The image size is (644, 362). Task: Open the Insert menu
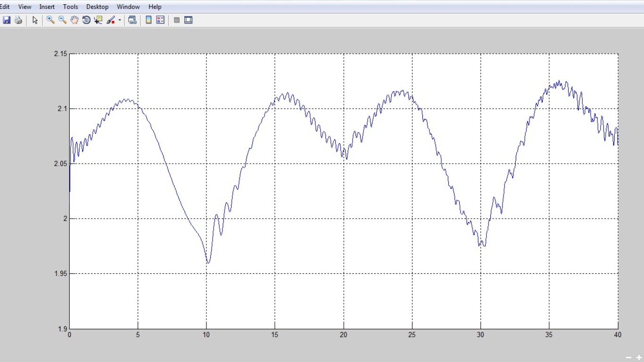click(x=47, y=7)
